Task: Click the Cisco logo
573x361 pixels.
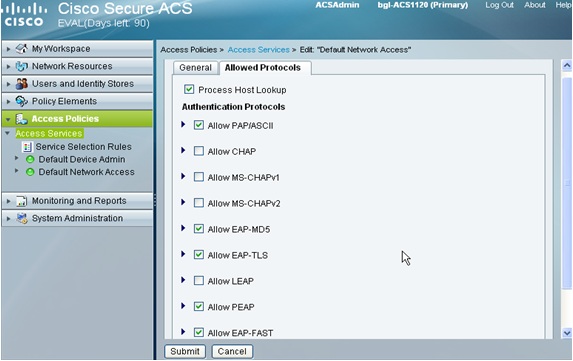Action: 24,15
